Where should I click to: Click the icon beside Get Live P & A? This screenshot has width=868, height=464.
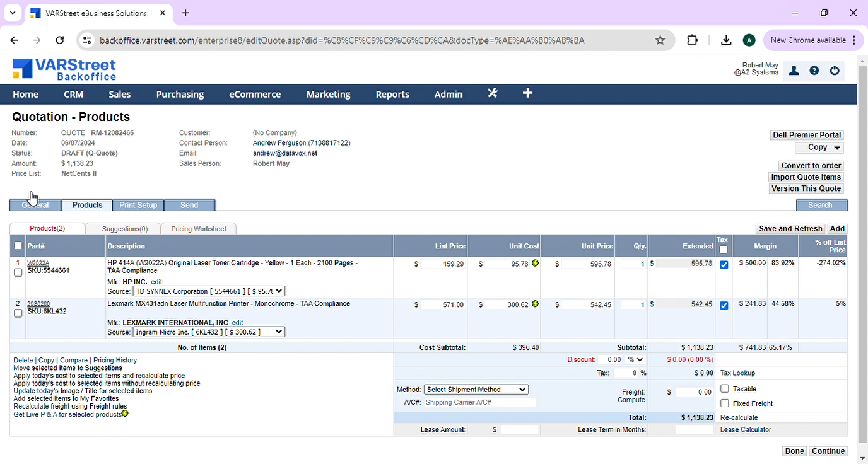tap(125, 414)
